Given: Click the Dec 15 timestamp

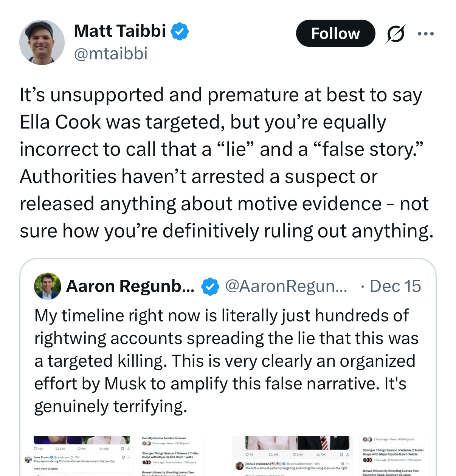Looking at the screenshot, I should click(x=395, y=286).
